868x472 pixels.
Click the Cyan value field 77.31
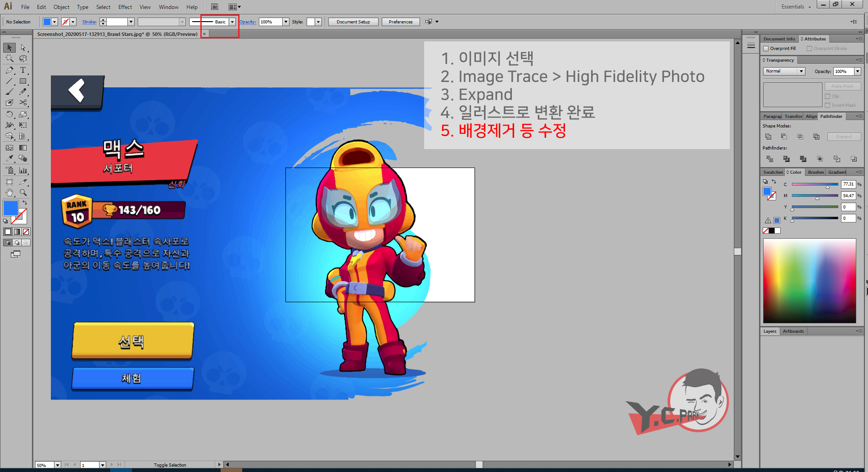click(x=848, y=184)
